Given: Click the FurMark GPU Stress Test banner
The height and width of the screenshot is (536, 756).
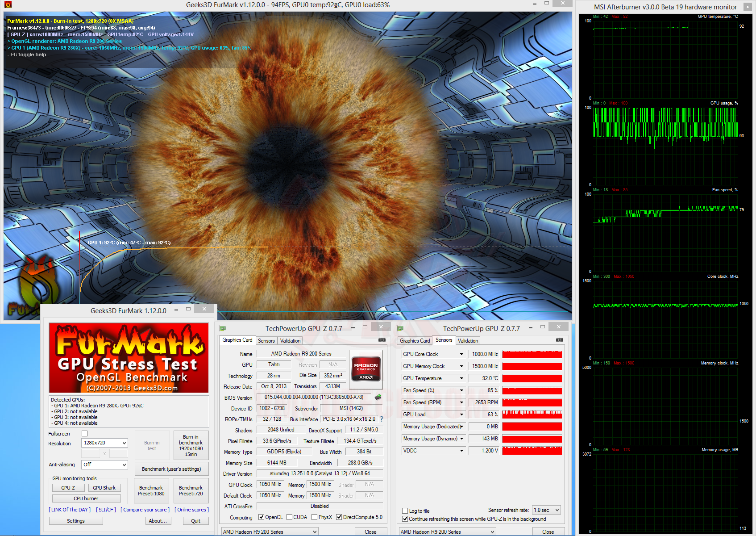Looking at the screenshot, I should click(129, 358).
